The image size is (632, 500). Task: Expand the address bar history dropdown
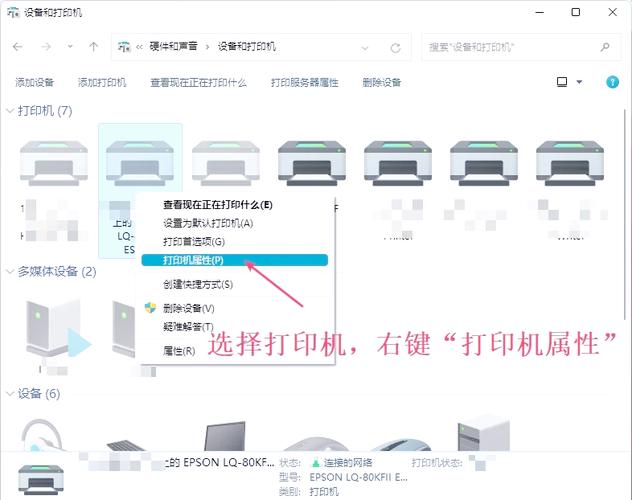pos(365,48)
